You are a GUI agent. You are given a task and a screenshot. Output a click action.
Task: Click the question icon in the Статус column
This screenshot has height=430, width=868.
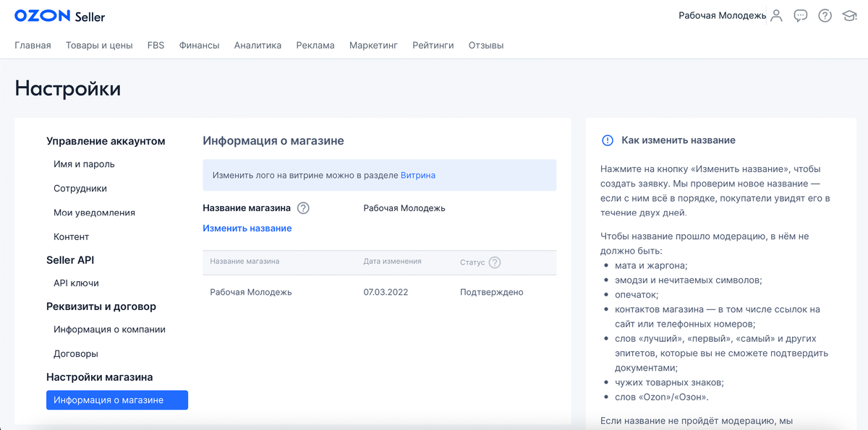coord(495,262)
